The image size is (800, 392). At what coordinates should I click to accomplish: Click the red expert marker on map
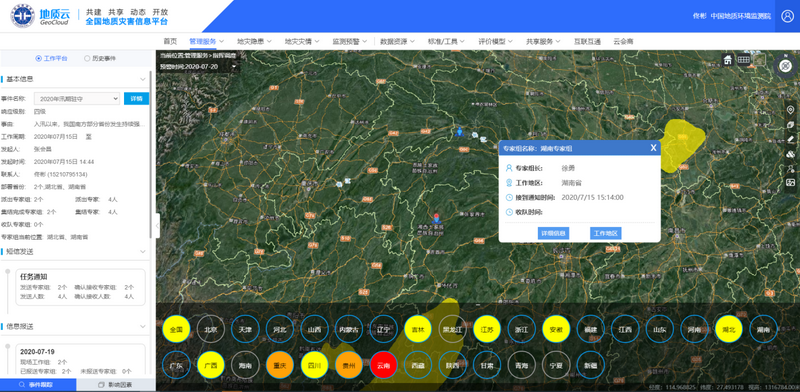click(436, 218)
